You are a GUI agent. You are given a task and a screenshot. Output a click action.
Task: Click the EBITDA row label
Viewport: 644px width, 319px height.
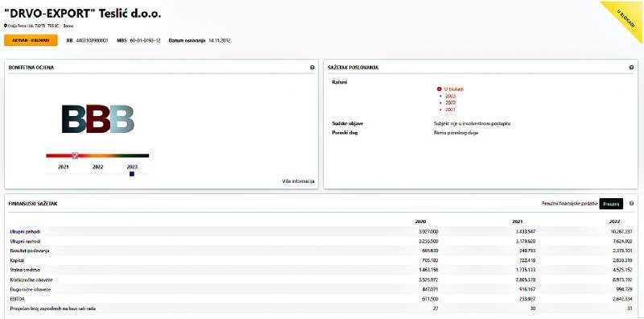pyautogui.click(x=16, y=299)
